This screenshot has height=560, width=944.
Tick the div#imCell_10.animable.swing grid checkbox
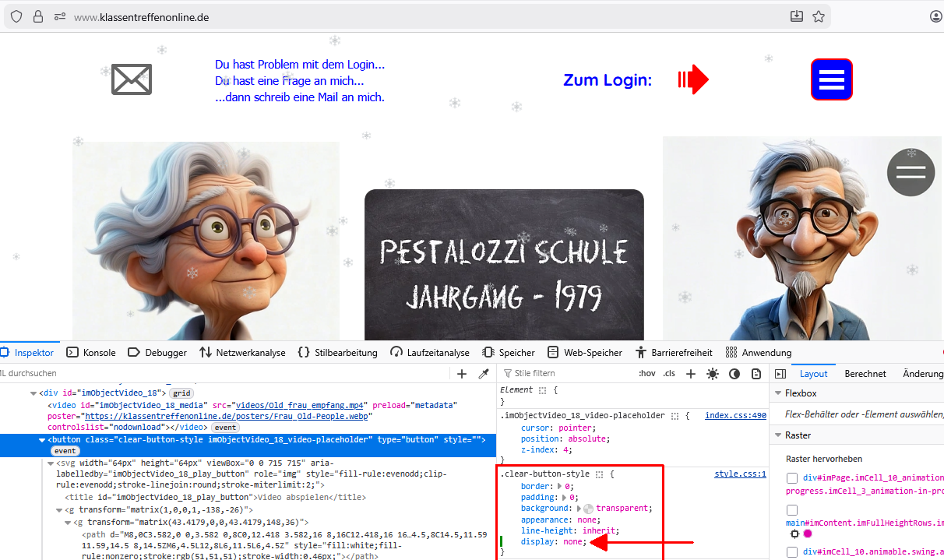[x=792, y=551]
